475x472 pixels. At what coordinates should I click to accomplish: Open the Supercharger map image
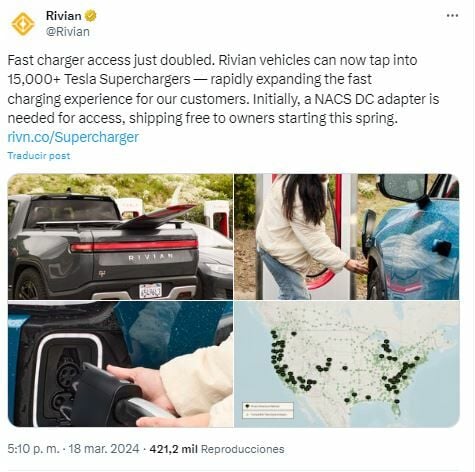click(347, 364)
